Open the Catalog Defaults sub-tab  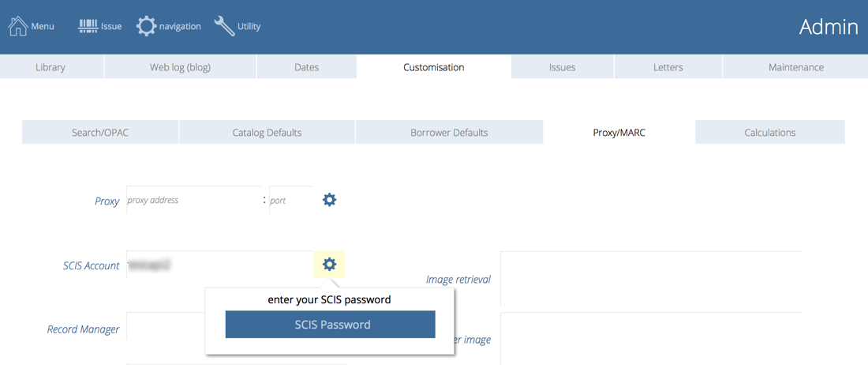(x=267, y=133)
